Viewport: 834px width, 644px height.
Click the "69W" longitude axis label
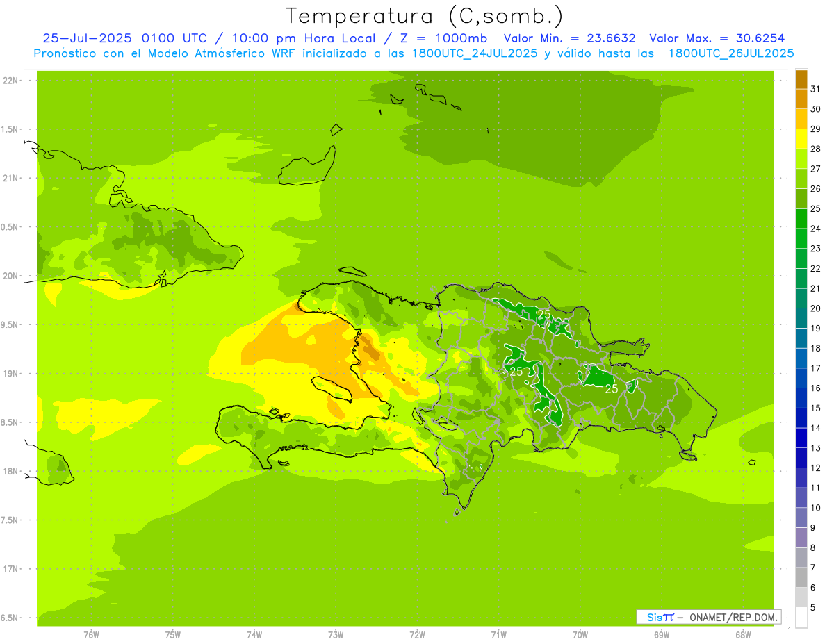point(662,635)
